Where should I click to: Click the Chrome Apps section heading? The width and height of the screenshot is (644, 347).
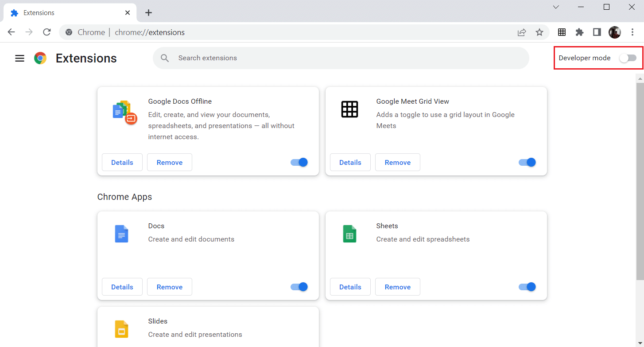[x=124, y=197]
